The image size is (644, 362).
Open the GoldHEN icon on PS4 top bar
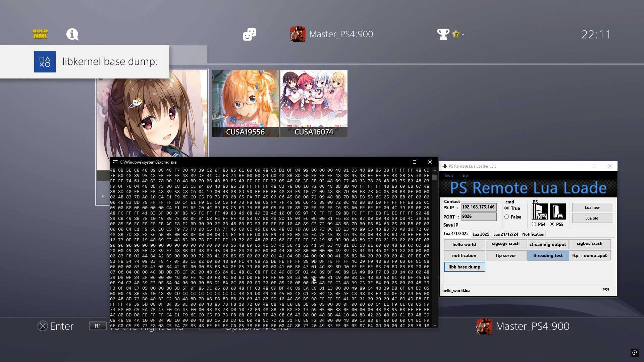tap(40, 34)
